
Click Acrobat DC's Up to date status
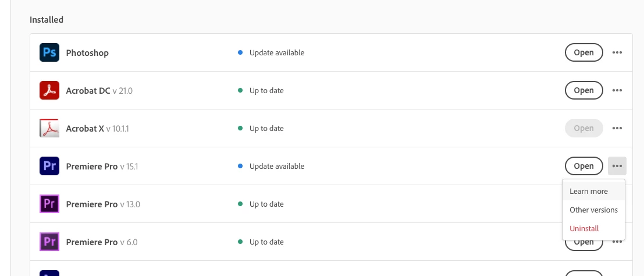click(261, 90)
